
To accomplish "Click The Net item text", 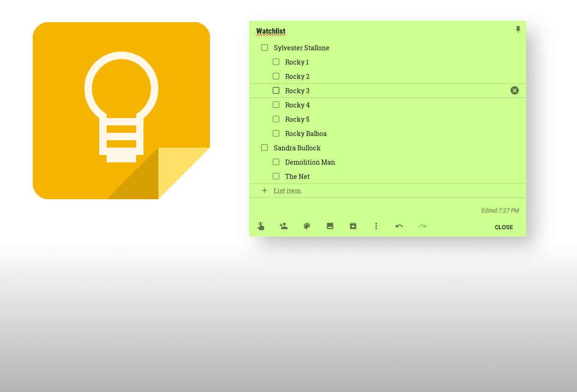I will click(297, 177).
